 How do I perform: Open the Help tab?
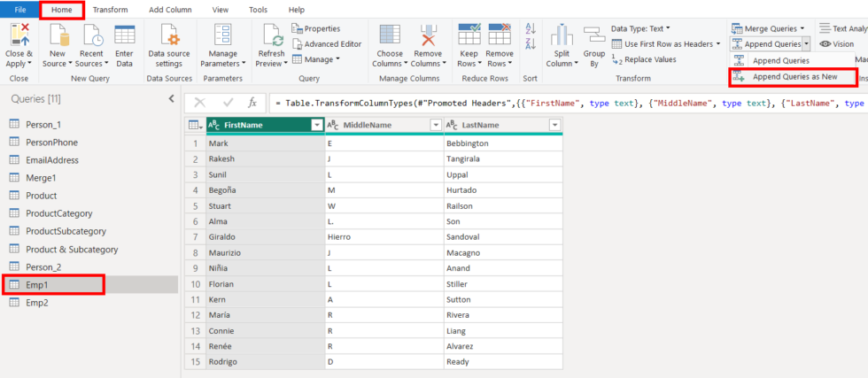pyautogui.click(x=297, y=10)
